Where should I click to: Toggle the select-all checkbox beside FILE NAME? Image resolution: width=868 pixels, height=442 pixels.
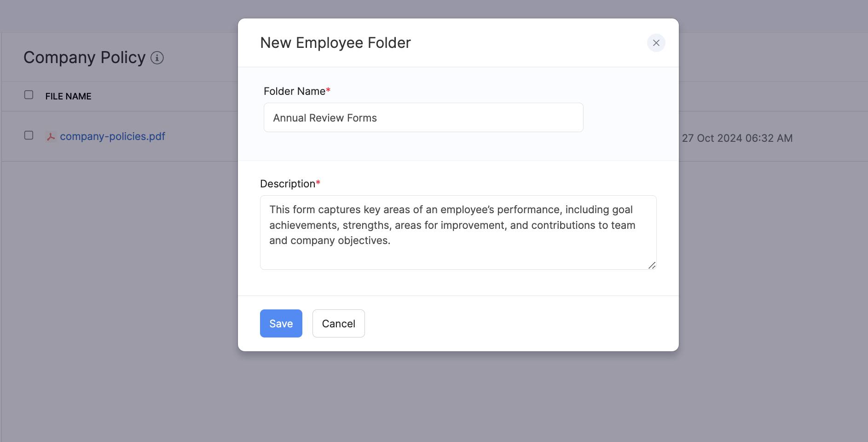pyautogui.click(x=29, y=95)
